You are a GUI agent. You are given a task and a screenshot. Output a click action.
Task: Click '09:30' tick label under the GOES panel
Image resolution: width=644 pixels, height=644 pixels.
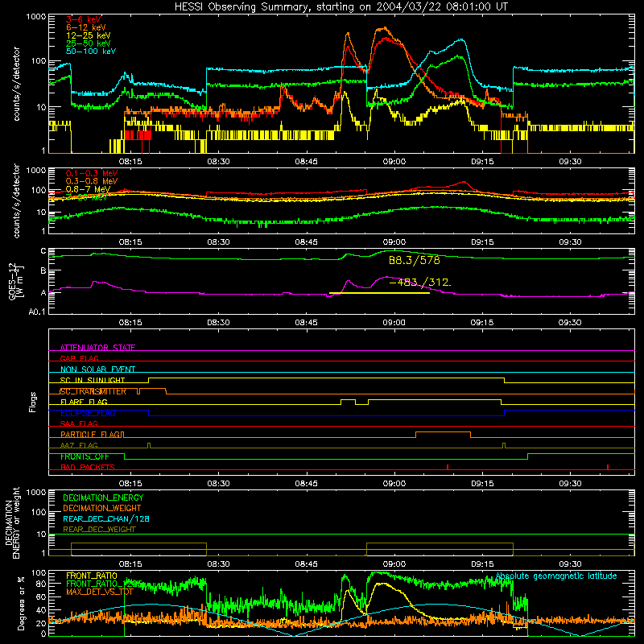click(570, 323)
